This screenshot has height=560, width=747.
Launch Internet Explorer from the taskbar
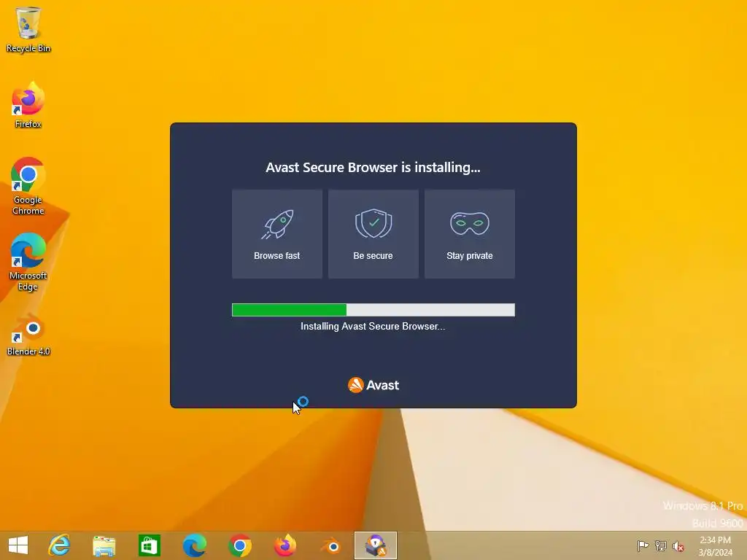click(x=60, y=545)
